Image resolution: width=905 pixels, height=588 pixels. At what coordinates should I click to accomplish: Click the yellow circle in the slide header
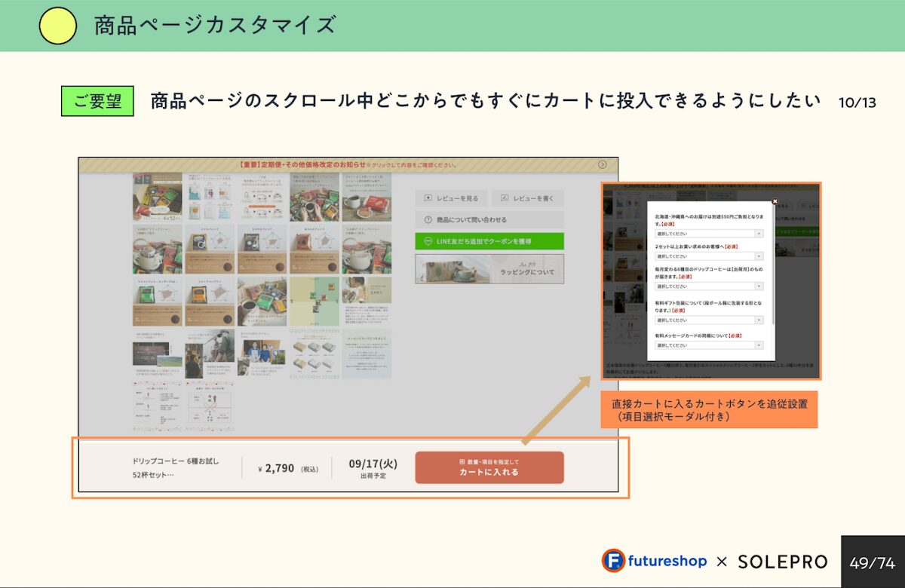tap(58, 26)
